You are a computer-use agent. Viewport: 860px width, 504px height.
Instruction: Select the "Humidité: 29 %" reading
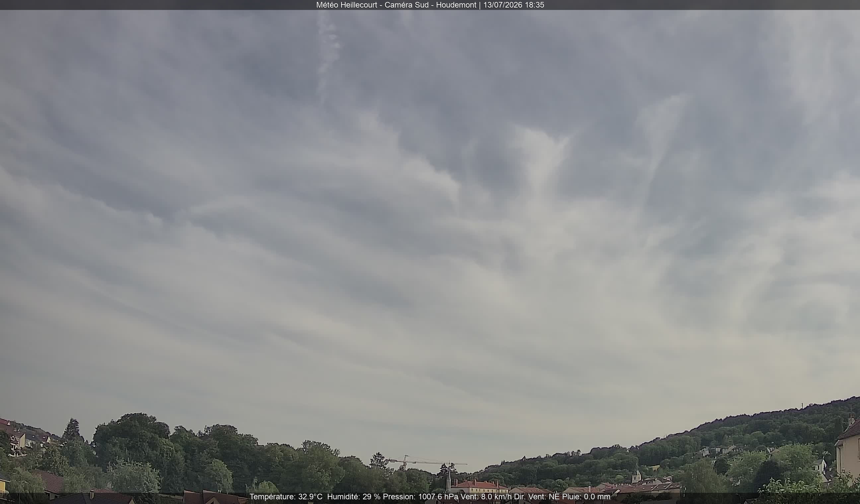pos(354,497)
